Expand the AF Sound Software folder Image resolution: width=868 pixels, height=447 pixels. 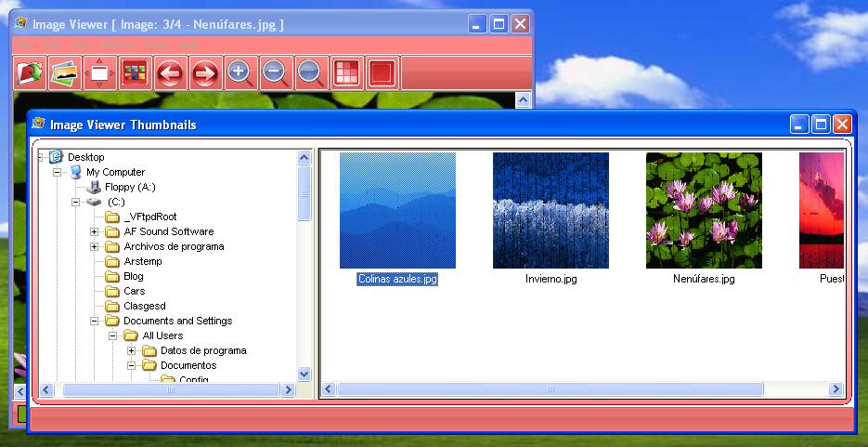(x=94, y=231)
